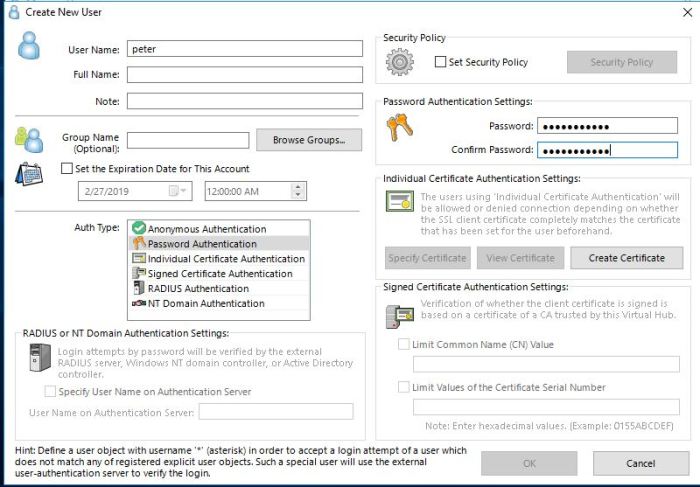Screen dimensions: 700x487
Task: Enable the Set Security Policy checkbox
Action: pyautogui.click(x=441, y=62)
